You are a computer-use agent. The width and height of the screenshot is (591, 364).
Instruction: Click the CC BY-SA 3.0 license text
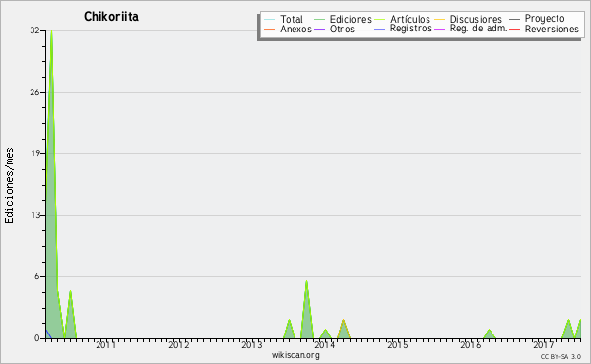point(560,356)
